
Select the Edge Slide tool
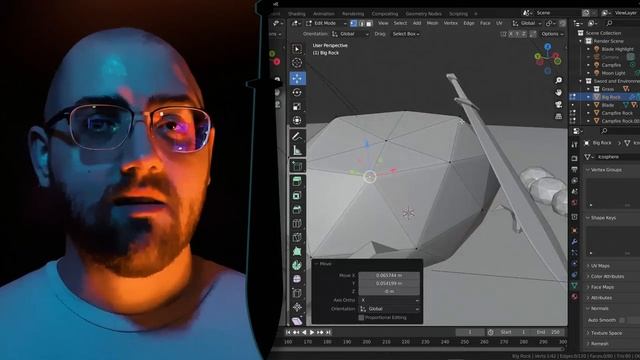pos(297,293)
